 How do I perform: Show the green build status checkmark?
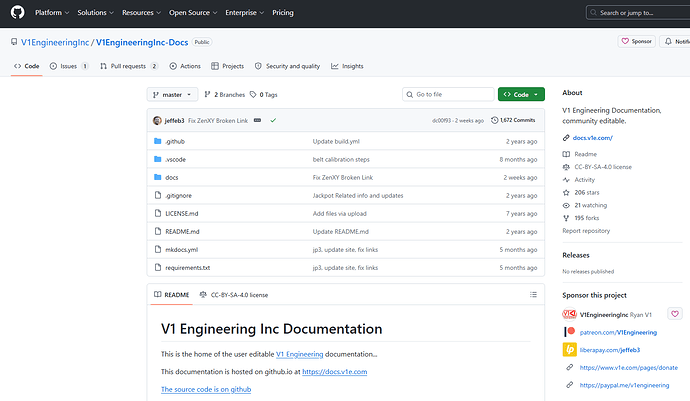(273, 120)
